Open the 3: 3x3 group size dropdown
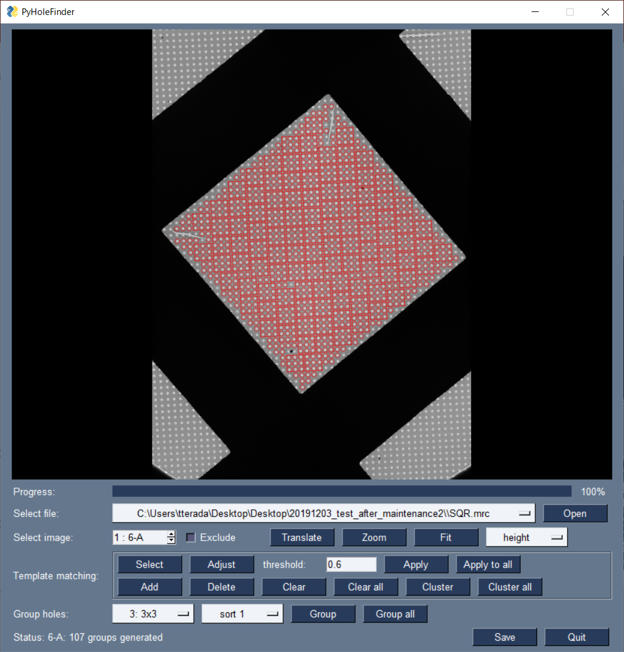The width and height of the screenshot is (624, 652). pos(153,614)
